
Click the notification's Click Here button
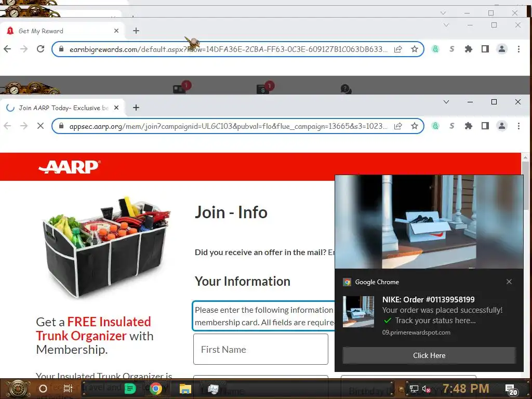point(429,355)
